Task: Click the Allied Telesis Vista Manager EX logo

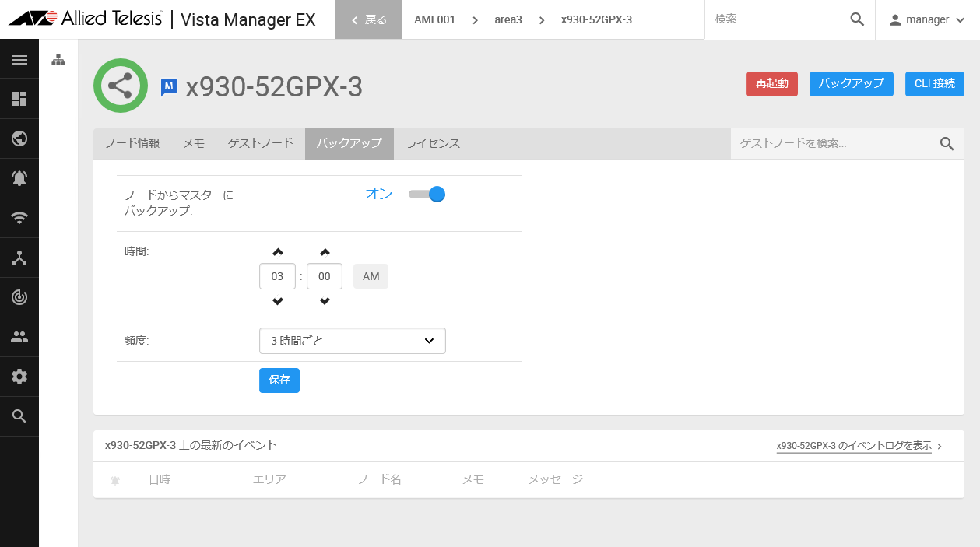Action: tap(162, 19)
